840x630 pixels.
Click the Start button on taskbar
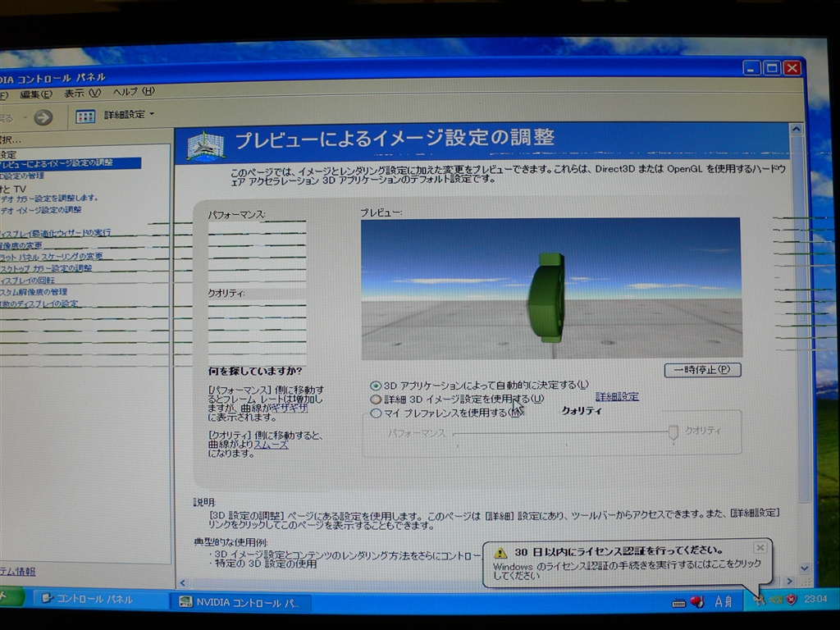click(x=11, y=596)
